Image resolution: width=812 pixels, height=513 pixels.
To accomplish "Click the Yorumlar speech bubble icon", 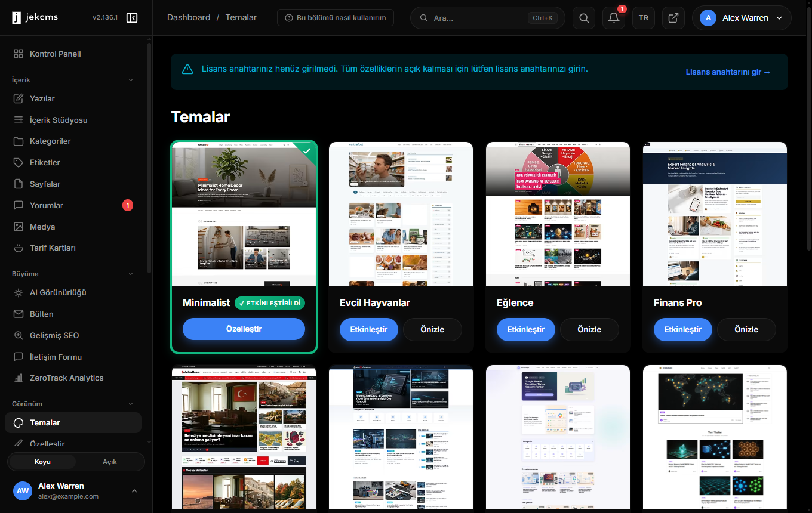I will [19, 205].
